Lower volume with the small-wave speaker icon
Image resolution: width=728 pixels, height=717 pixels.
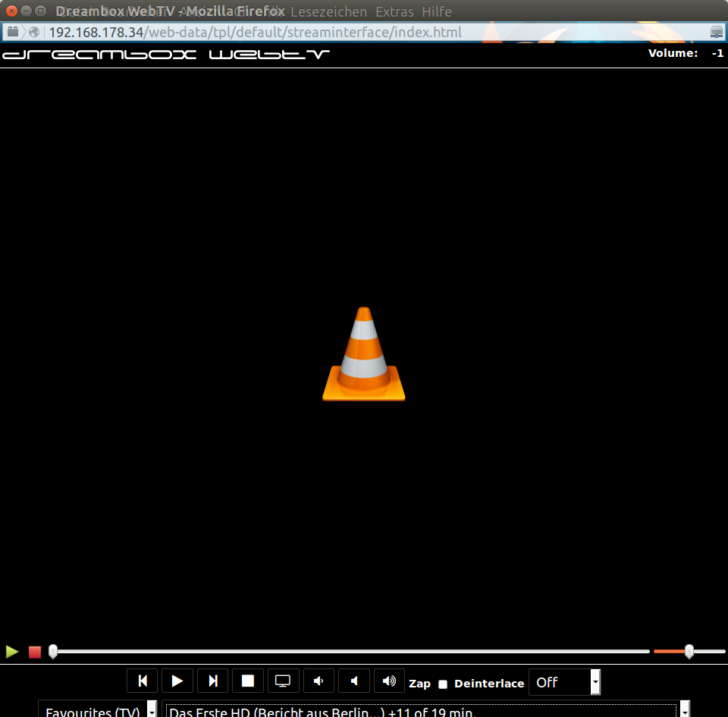(318, 681)
